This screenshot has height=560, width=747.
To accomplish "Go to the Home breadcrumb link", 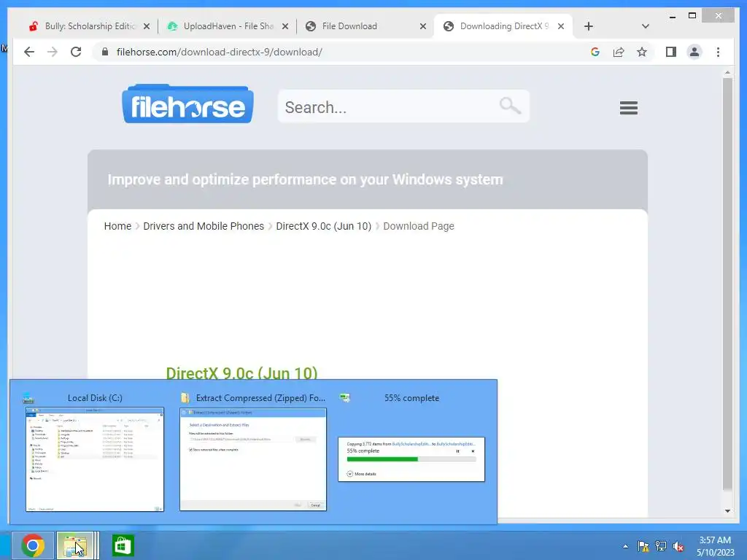I will [x=117, y=226].
